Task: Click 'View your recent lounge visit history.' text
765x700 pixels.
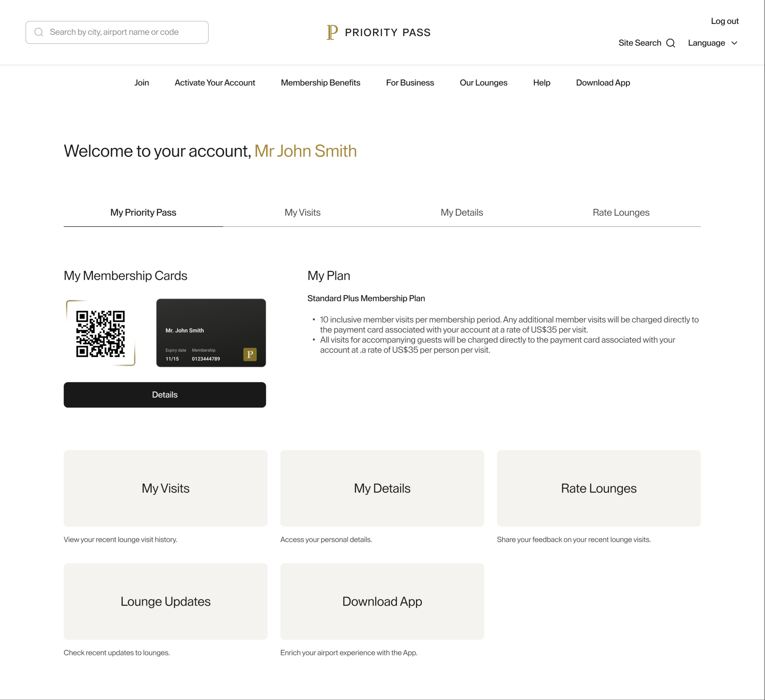Action: coord(120,539)
